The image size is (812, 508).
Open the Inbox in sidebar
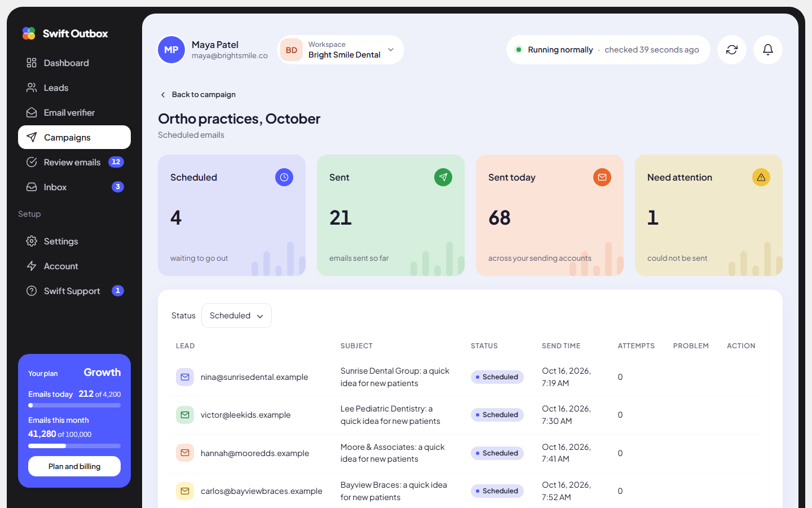(74, 187)
